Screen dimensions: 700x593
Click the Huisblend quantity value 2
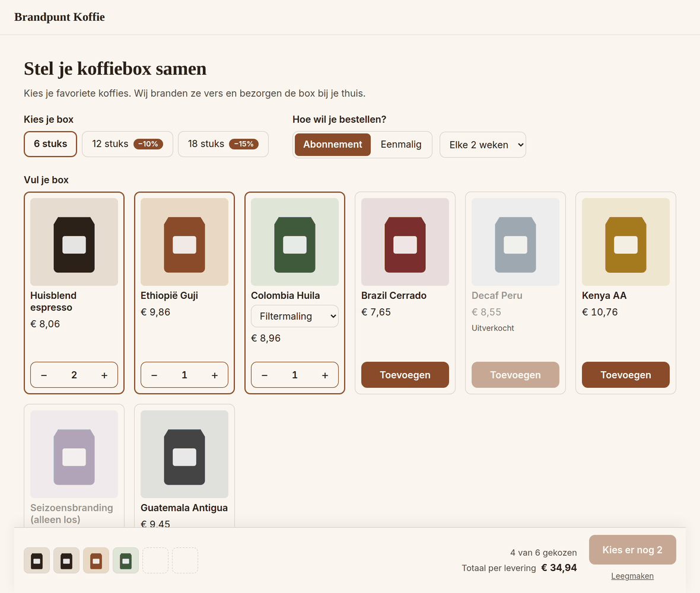pos(74,375)
